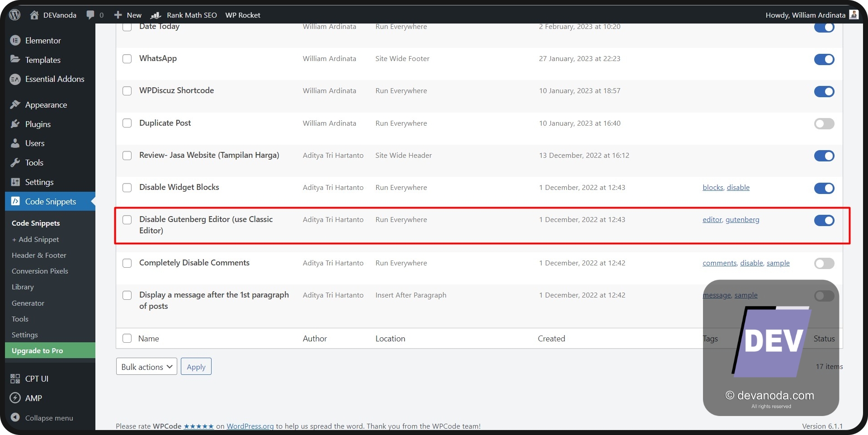The width and height of the screenshot is (868, 435).
Task: Click the CPT UI grid icon
Action: click(15, 378)
